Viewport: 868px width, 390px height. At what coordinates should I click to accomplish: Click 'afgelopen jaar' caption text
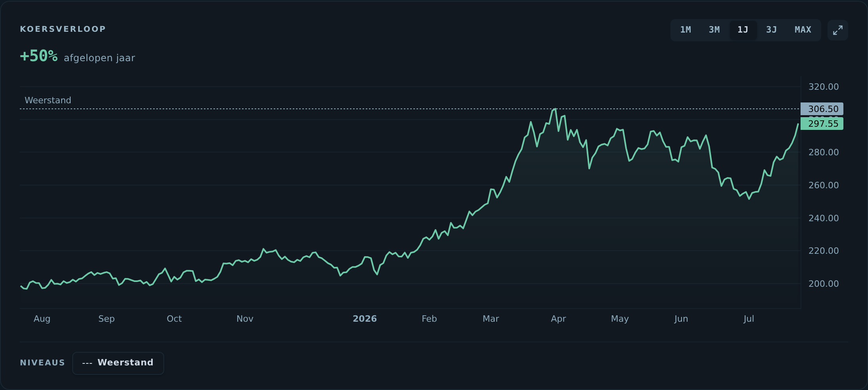pos(100,58)
